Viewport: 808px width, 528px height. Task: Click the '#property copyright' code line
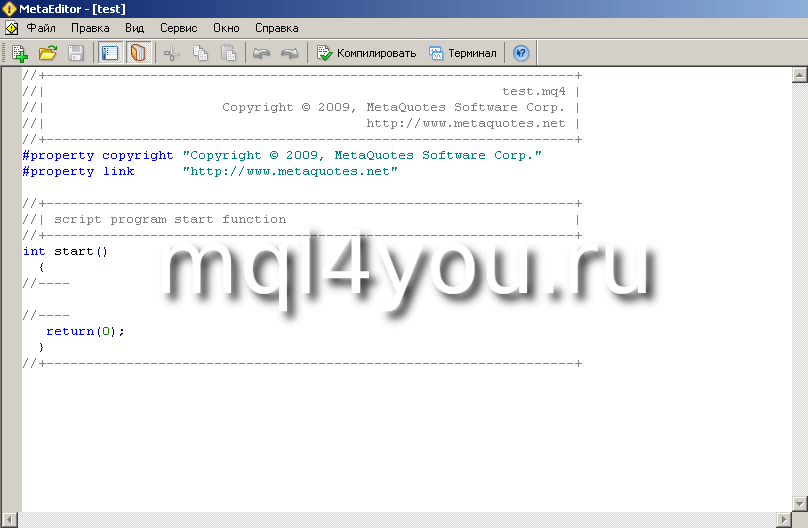pyautogui.click(x=282, y=155)
